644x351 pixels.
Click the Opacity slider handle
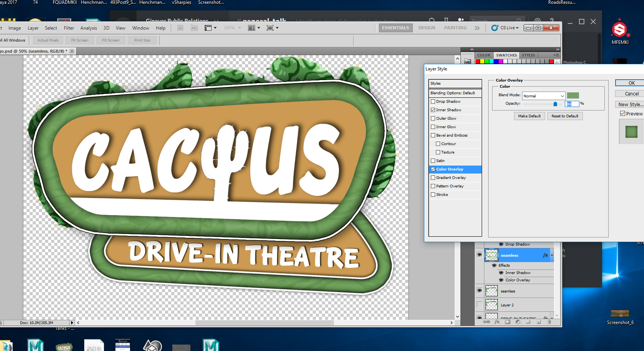point(555,104)
